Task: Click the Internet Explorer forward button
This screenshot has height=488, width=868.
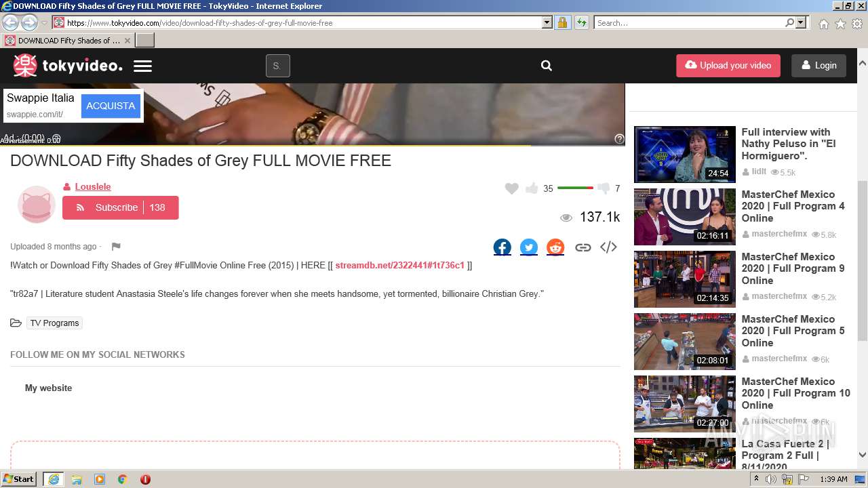Action: click(x=29, y=22)
